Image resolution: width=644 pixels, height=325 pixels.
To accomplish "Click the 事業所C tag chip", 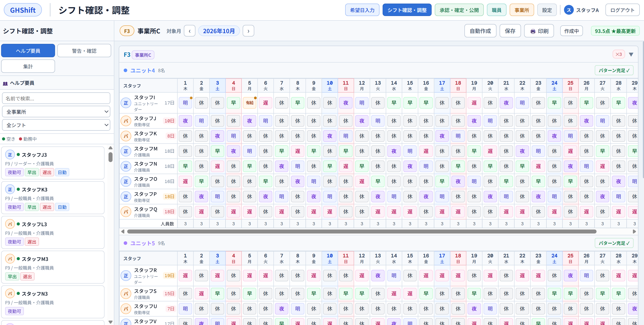I will pos(143,55).
